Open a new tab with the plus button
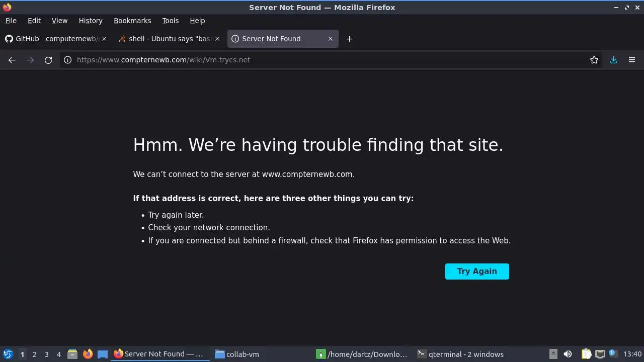The height and width of the screenshot is (362, 644). [x=349, y=39]
